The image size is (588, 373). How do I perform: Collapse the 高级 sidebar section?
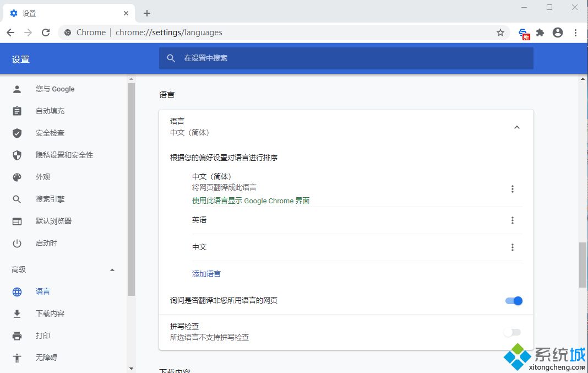[112, 270]
